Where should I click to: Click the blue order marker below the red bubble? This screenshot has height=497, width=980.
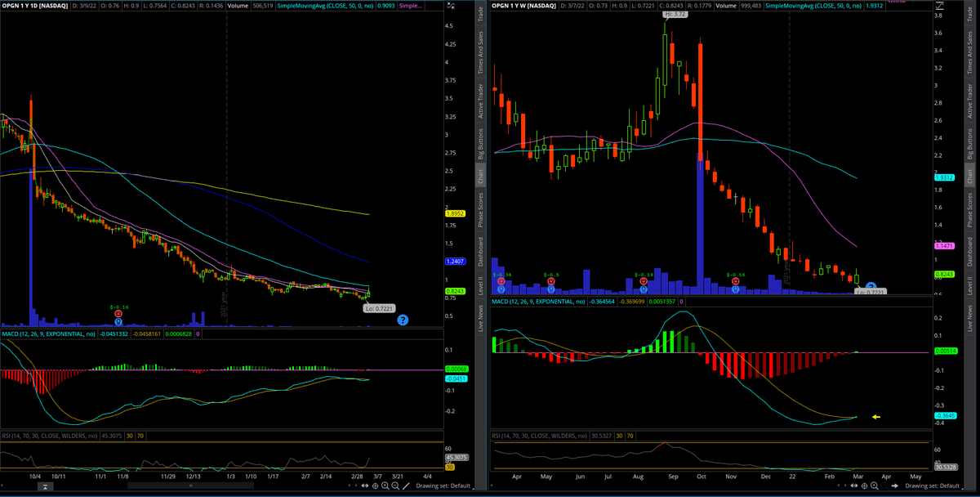pos(118,323)
